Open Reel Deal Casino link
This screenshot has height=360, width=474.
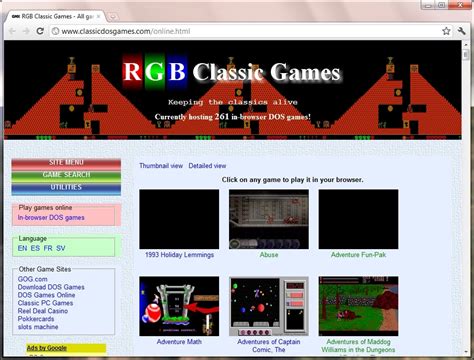click(x=43, y=311)
